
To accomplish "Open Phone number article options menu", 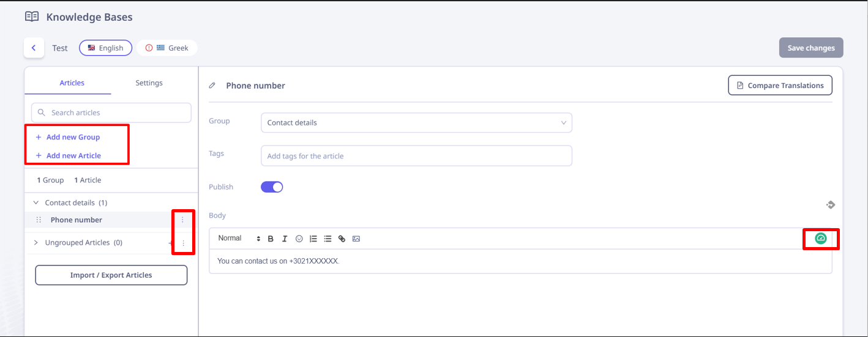I will (x=182, y=220).
